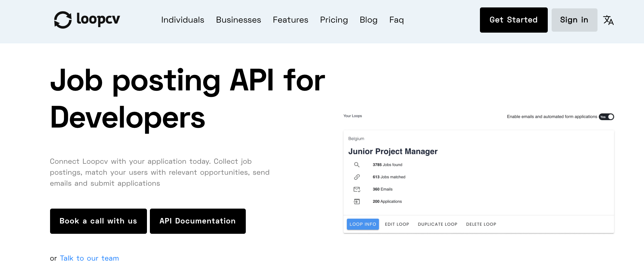Open the language translation selector icon

[x=608, y=20]
